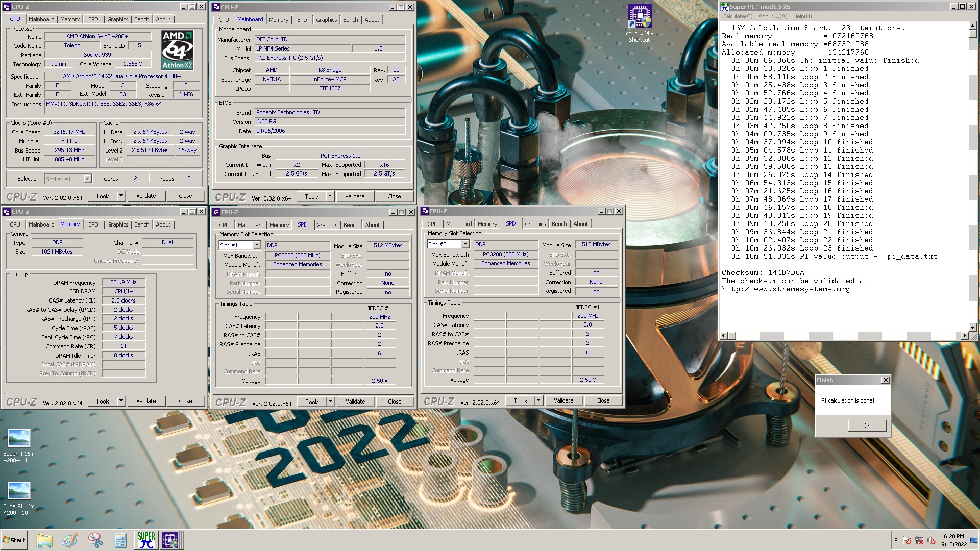Screen dimensions: 980x551
Task: Click the processor Name AMD Athlon 64 X2 4200+ field
Action: (97, 36)
